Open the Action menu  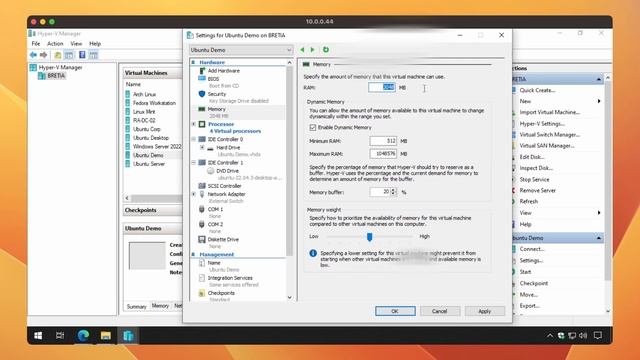point(55,44)
